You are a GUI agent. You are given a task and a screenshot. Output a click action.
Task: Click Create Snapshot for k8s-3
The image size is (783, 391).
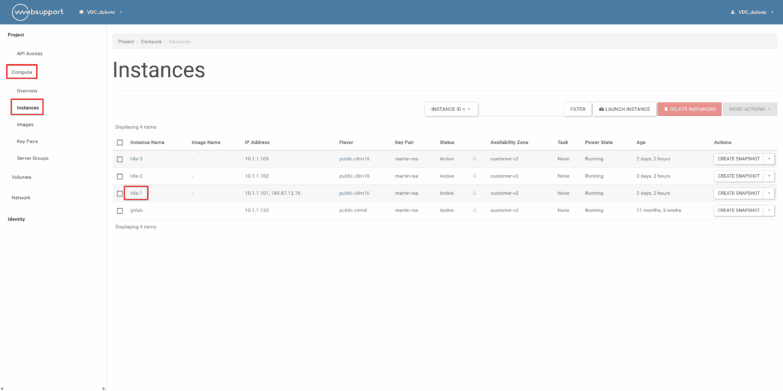[739, 159]
